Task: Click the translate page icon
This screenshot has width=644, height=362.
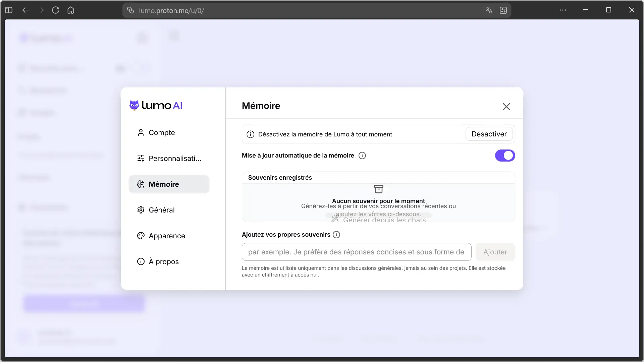Action: (489, 10)
